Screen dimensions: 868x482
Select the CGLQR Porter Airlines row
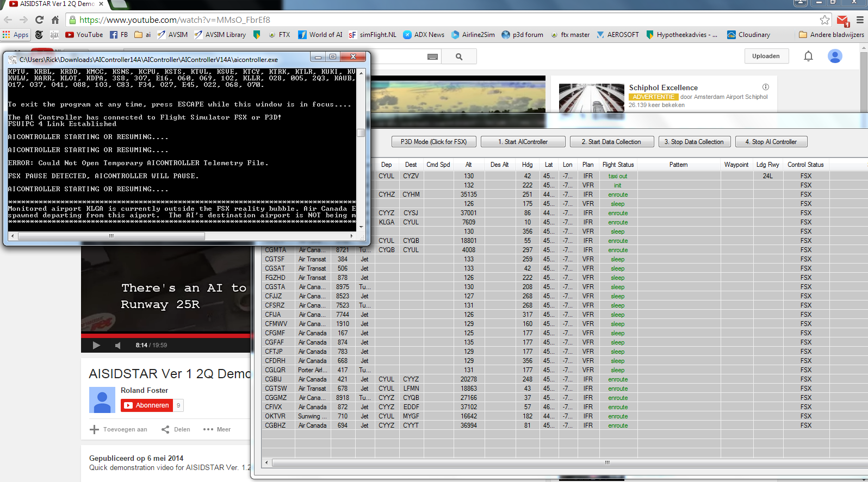pos(565,370)
